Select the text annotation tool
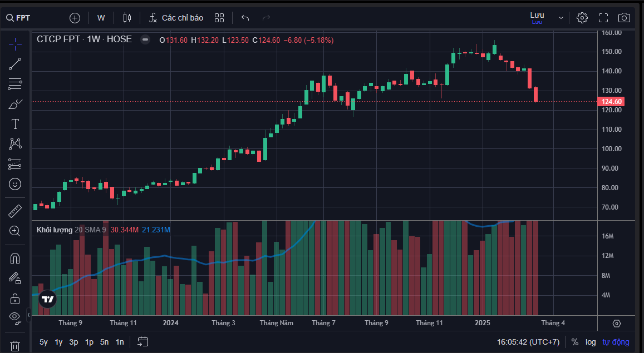The image size is (644, 353). [15, 124]
